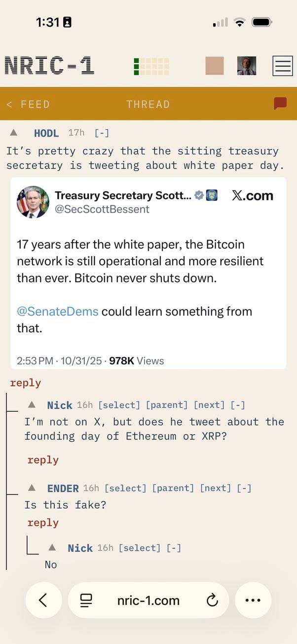The height and width of the screenshot is (644, 297).
Task: Open the user profile avatar
Action: coord(247,66)
